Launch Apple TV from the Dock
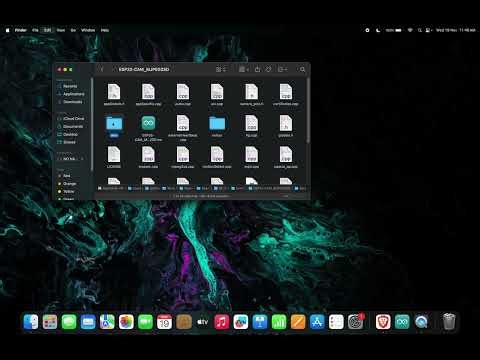 203,322
